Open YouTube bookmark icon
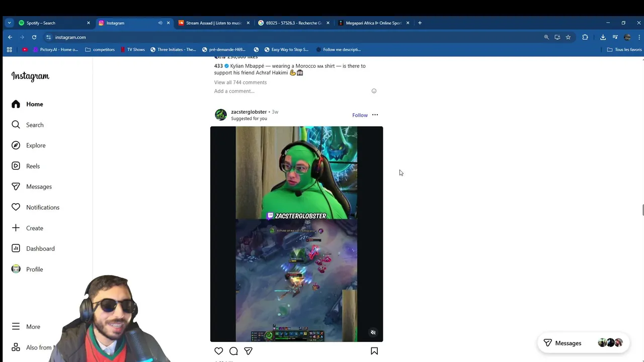This screenshot has width=644, height=362. tap(25, 49)
